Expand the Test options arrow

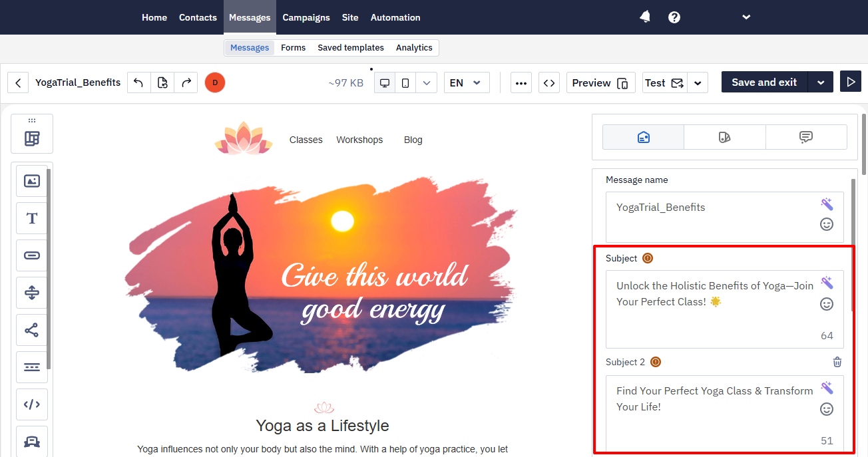coord(698,82)
